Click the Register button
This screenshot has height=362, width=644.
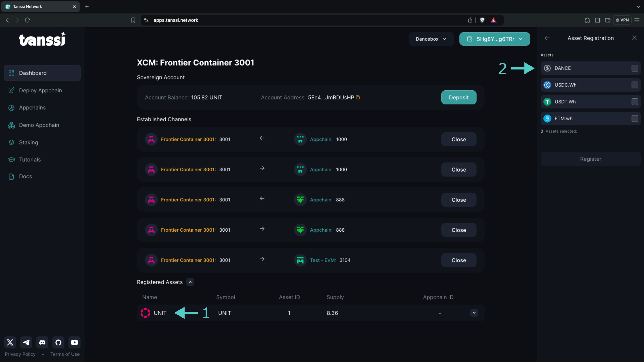(x=591, y=159)
